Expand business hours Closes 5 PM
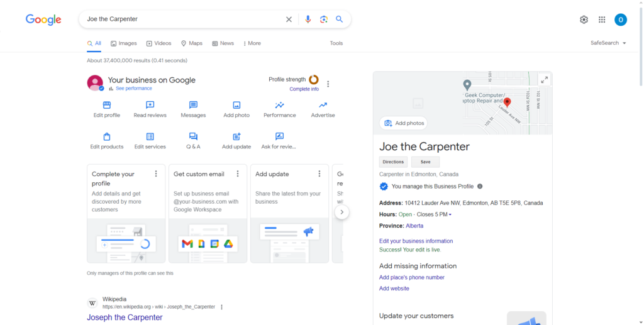Viewport: 644px width, 325px height. [x=434, y=214]
